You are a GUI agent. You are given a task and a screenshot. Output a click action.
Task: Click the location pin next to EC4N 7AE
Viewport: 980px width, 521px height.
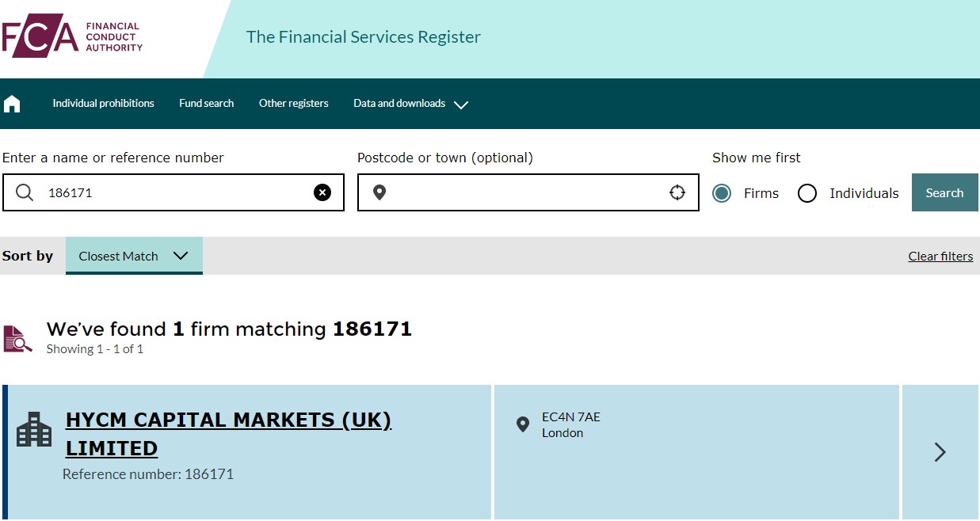[523, 425]
